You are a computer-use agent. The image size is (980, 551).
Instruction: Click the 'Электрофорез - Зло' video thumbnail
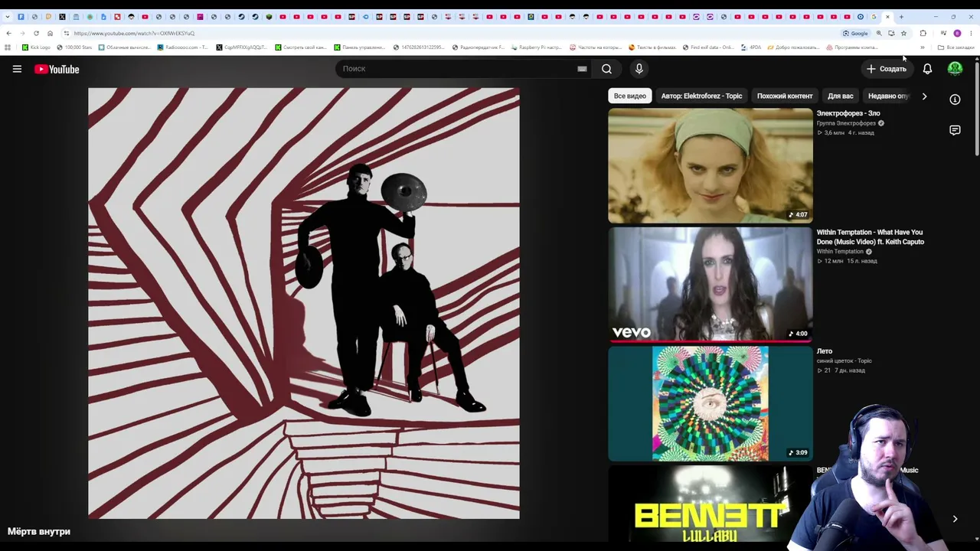(x=710, y=165)
